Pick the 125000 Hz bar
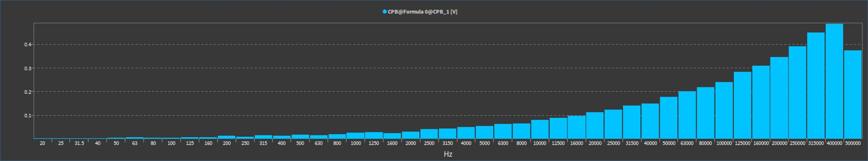 (x=742, y=105)
